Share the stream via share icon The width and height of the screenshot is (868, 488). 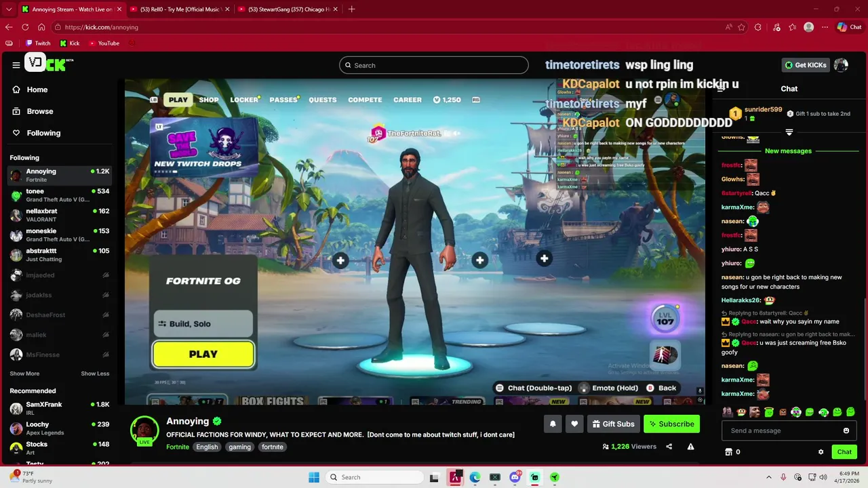pos(669,447)
